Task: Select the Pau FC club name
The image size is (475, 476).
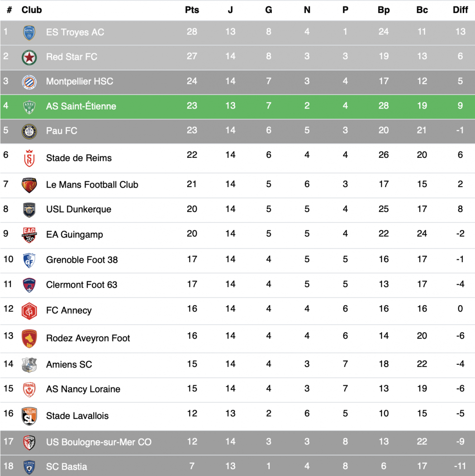Action: click(x=62, y=131)
